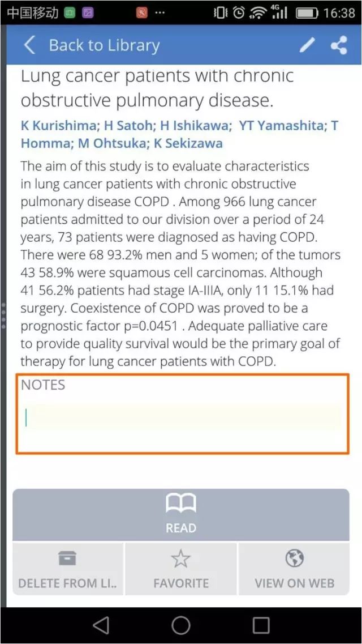Tap the open book Read icon
Image resolution: width=362 pixels, height=644 pixels.
click(181, 504)
